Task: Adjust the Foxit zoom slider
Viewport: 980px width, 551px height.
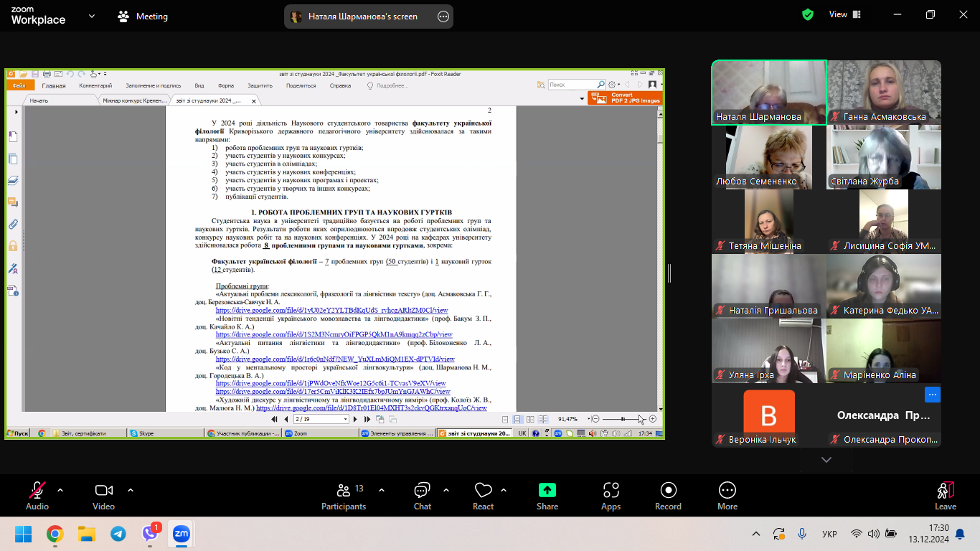Action: pos(623,419)
